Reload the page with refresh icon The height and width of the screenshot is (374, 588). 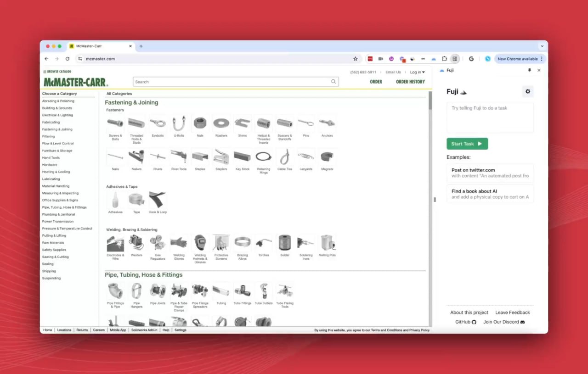[x=68, y=59]
